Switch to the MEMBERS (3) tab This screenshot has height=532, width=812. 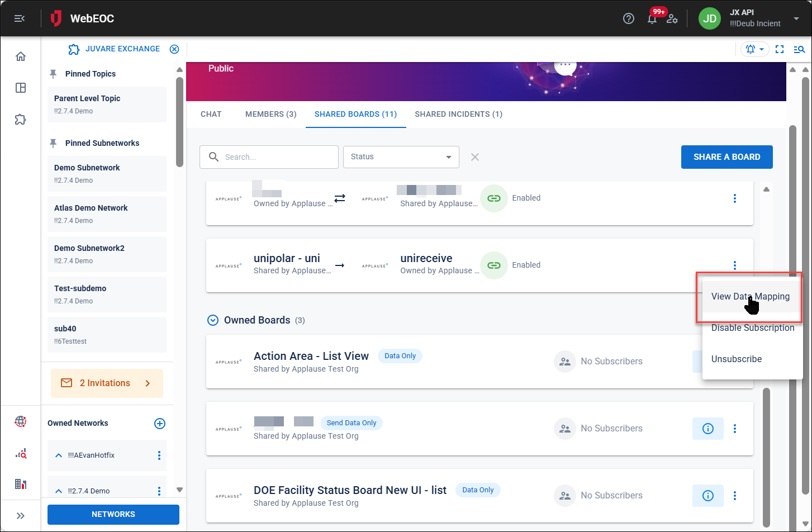(x=271, y=114)
